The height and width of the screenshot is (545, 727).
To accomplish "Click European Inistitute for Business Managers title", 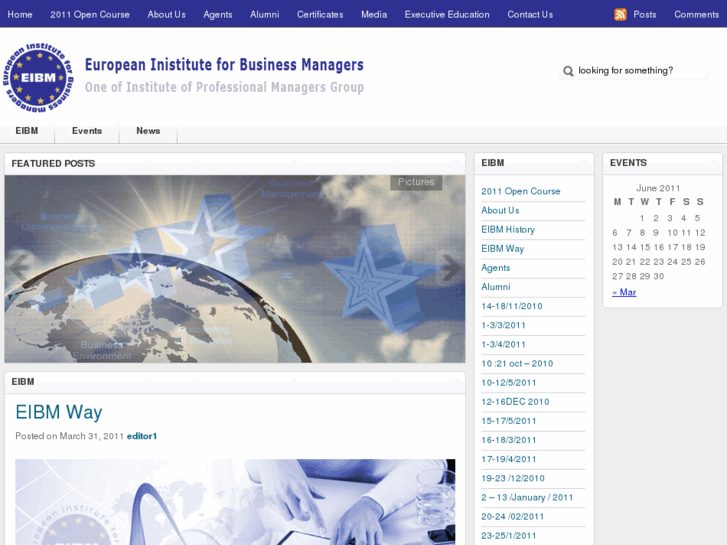I will click(x=224, y=65).
